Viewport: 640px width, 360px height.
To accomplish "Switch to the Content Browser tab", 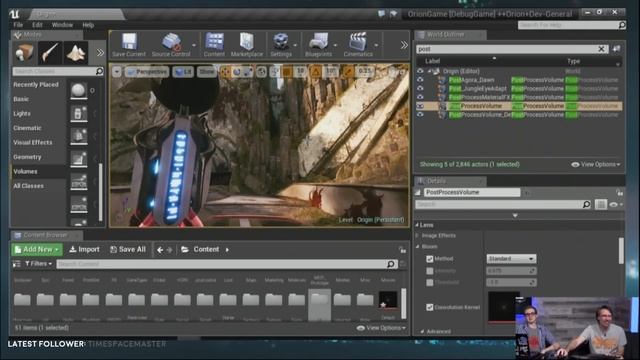I will point(46,235).
